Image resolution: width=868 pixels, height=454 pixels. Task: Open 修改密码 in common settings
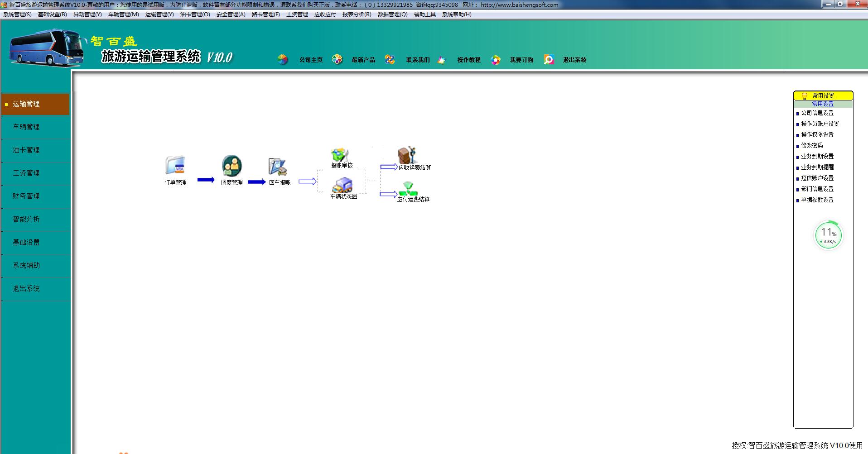click(812, 146)
